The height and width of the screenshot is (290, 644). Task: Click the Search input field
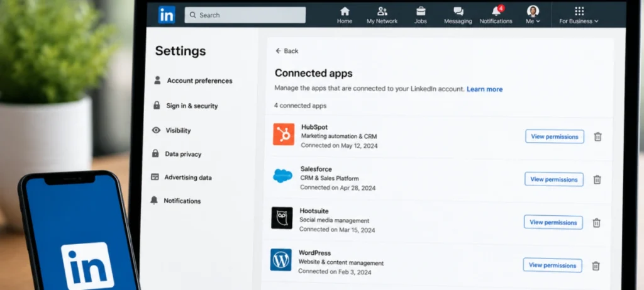[245, 15]
